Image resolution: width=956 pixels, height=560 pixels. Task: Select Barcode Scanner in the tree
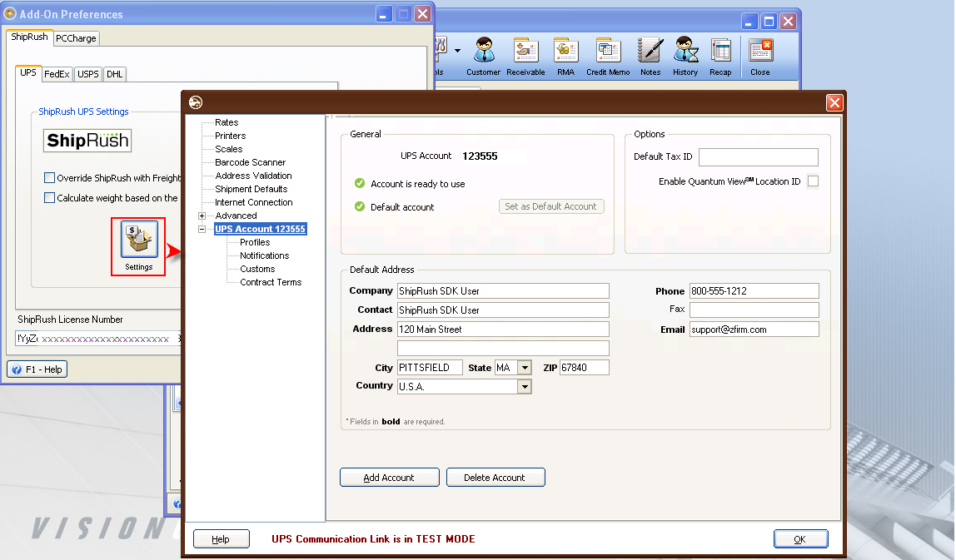(x=250, y=163)
